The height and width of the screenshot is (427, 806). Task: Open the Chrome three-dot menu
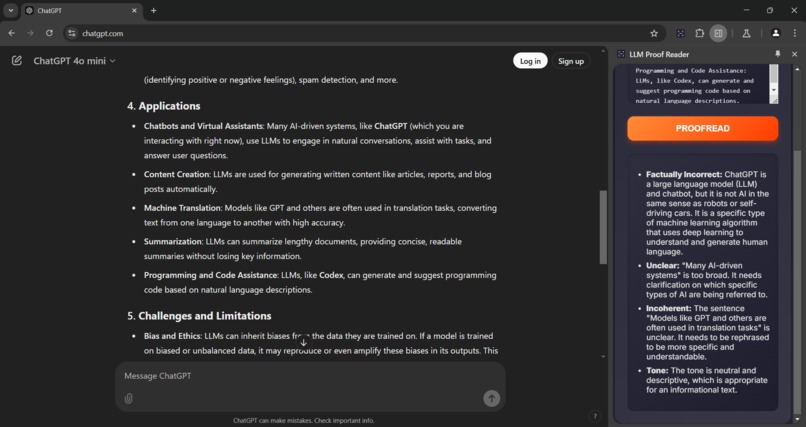tap(795, 33)
